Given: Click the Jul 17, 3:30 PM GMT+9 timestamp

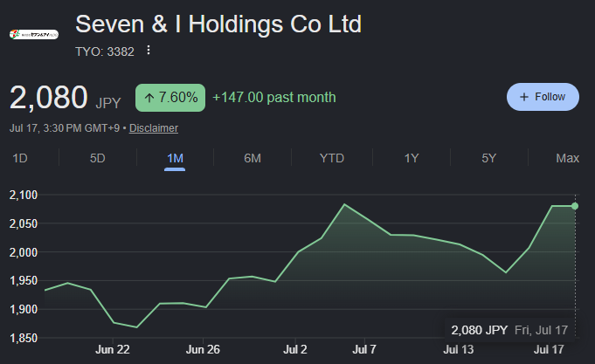Looking at the screenshot, I should (x=65, y=128).
